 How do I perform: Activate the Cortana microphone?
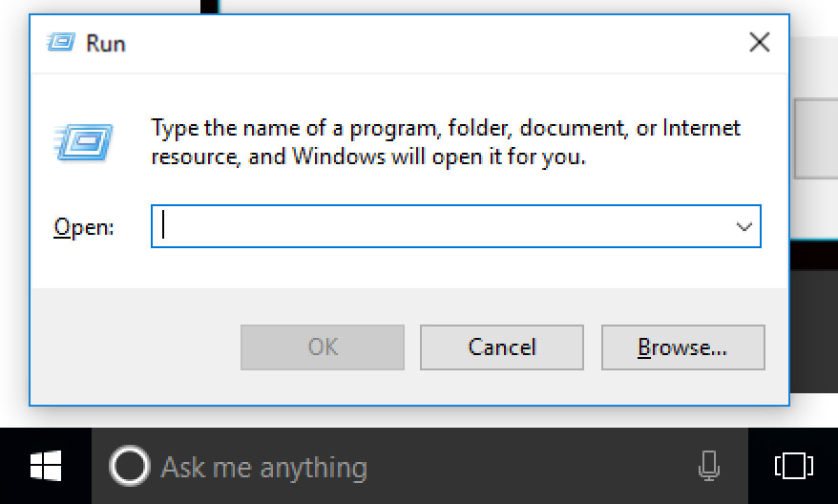coord(708,467)
